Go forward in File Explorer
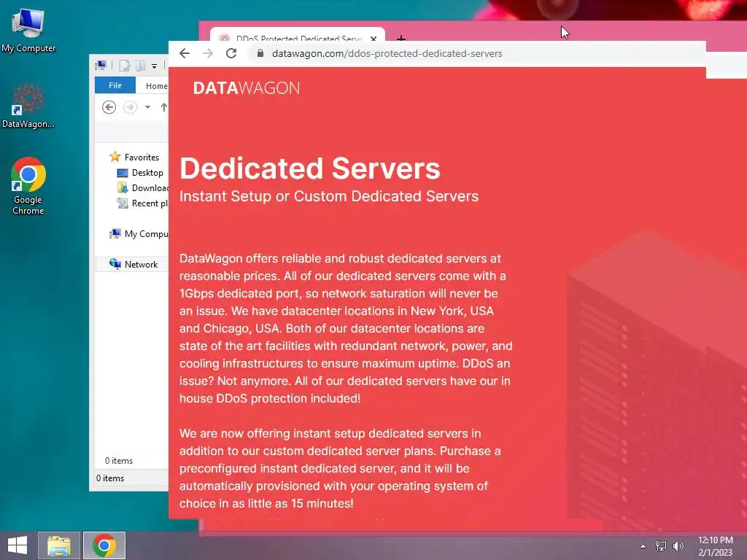This screenshot has width=747, height=560. [130, 107]
